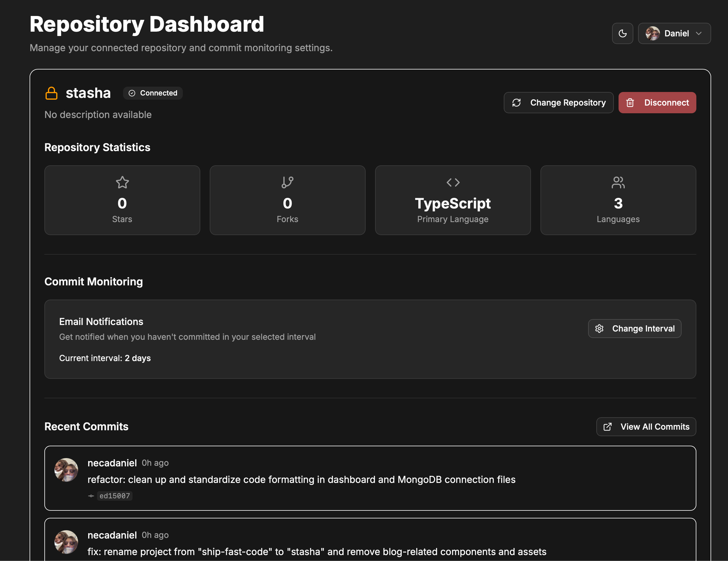Screen dimensions: 728x561
Task: Click the 'stasha' repository name
Action: tap(88, 93)
